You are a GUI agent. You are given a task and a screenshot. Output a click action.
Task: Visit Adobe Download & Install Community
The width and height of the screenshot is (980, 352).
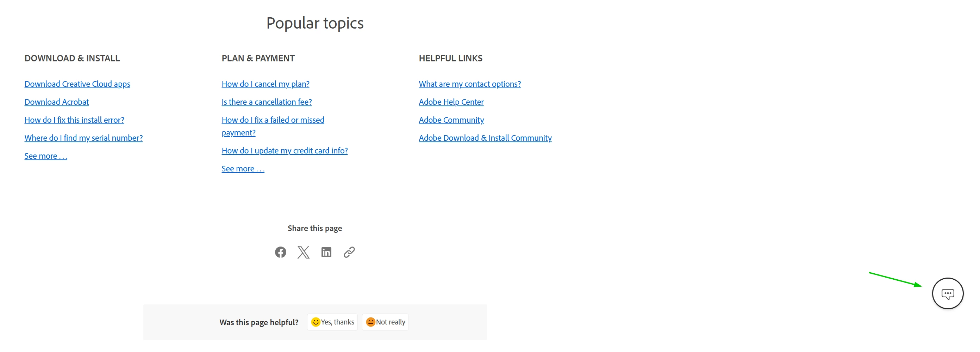click(x=485, y=138)
